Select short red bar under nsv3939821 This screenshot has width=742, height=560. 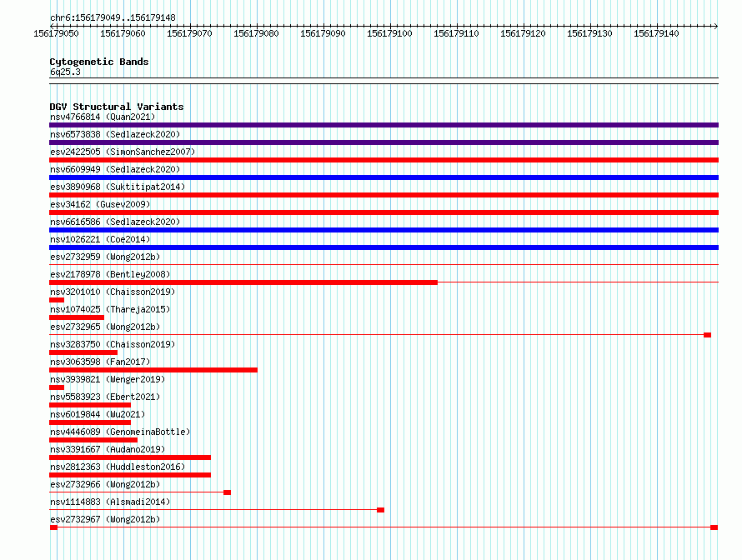(x=57, y=387)
